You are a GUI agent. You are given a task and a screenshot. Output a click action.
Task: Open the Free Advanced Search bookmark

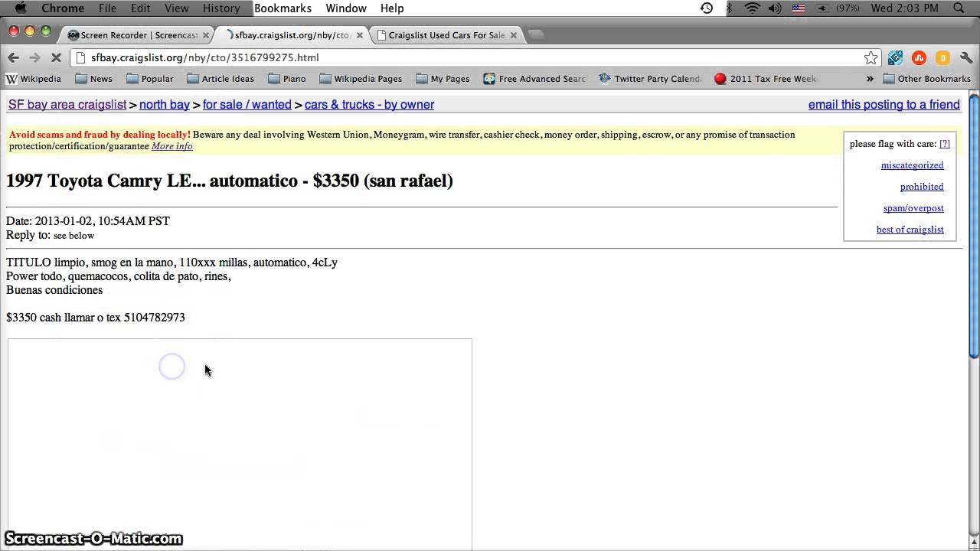coord(534,79)
